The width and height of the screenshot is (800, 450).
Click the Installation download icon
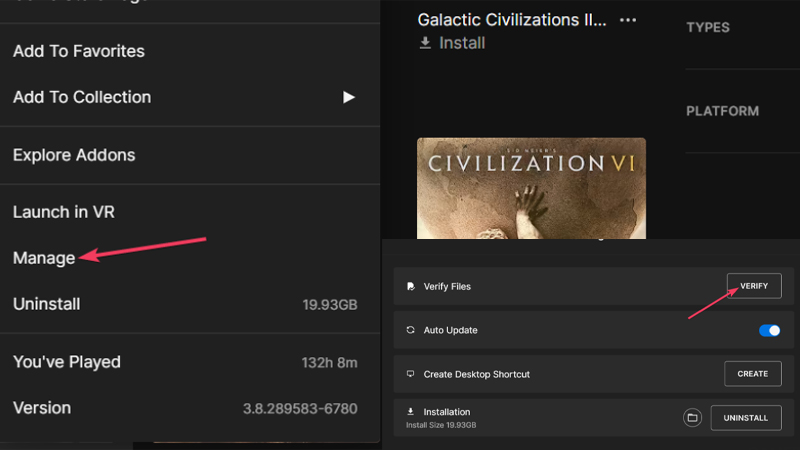[x=410, y=411]
